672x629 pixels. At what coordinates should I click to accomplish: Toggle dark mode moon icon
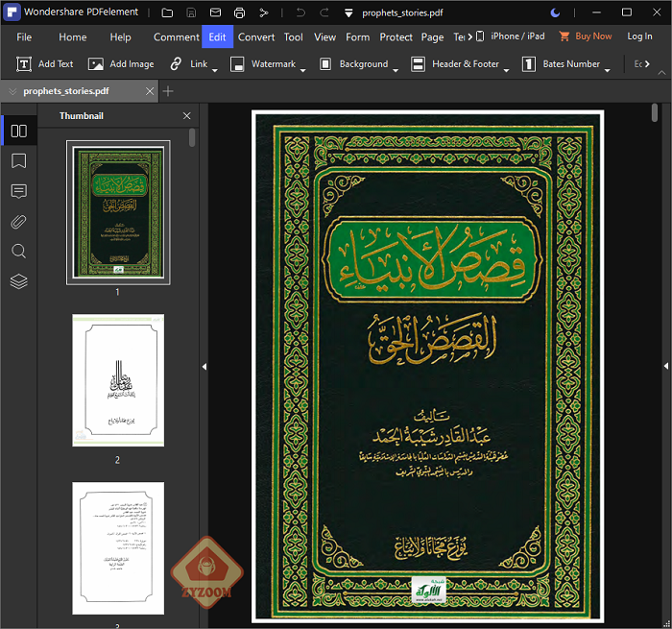pos(555,12)
